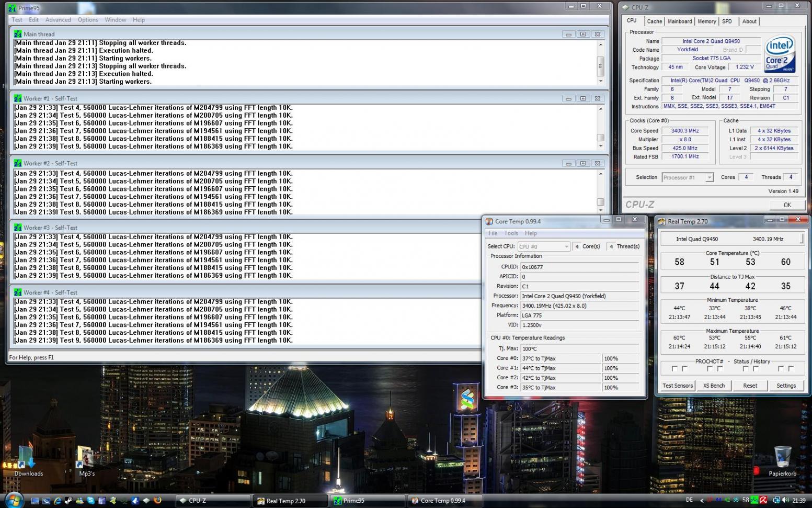The width and height of the screenshot is (812, 508).
Task: Open Prime95 Edit menu
Action: [x=34, y=20]
